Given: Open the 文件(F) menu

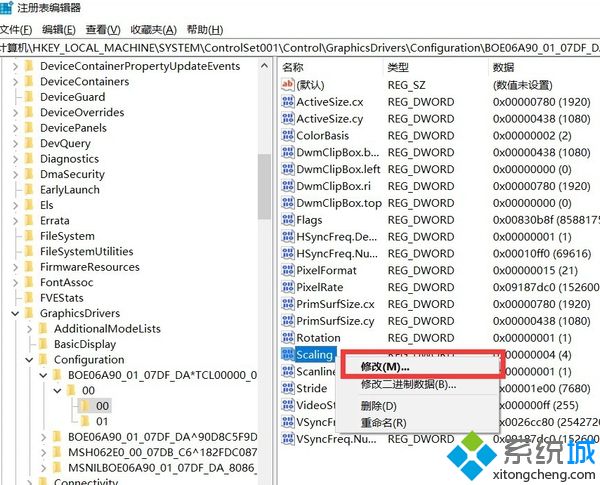Looking at the screenshot, I should (x=16, y=29).
